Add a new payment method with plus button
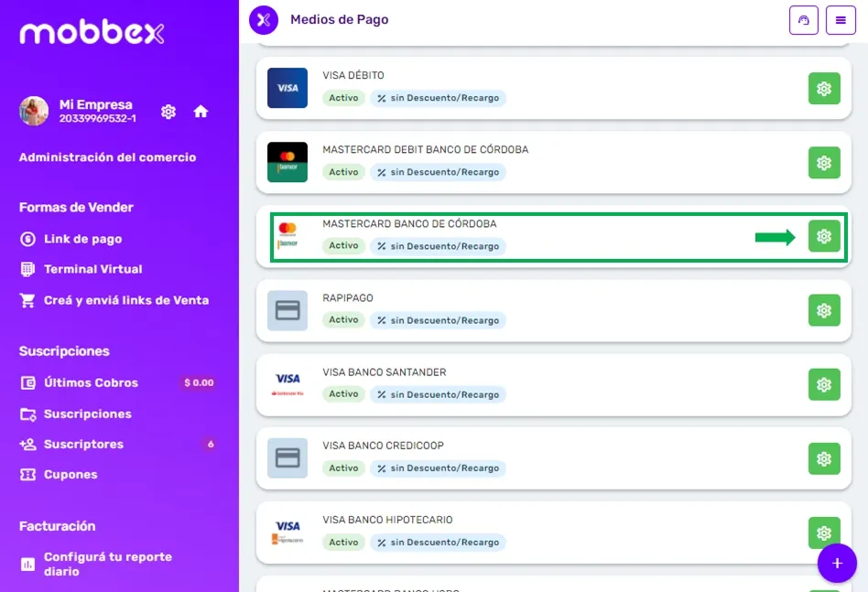 click(837, 564)
